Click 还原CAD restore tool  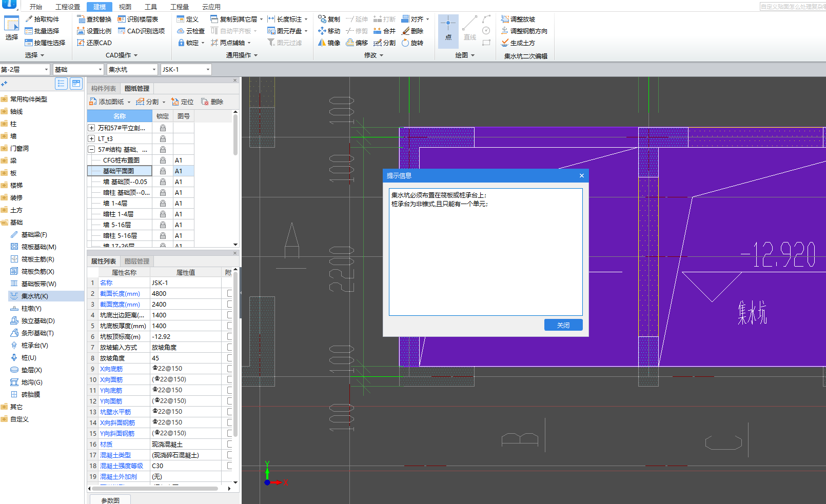tap(94, 43)
